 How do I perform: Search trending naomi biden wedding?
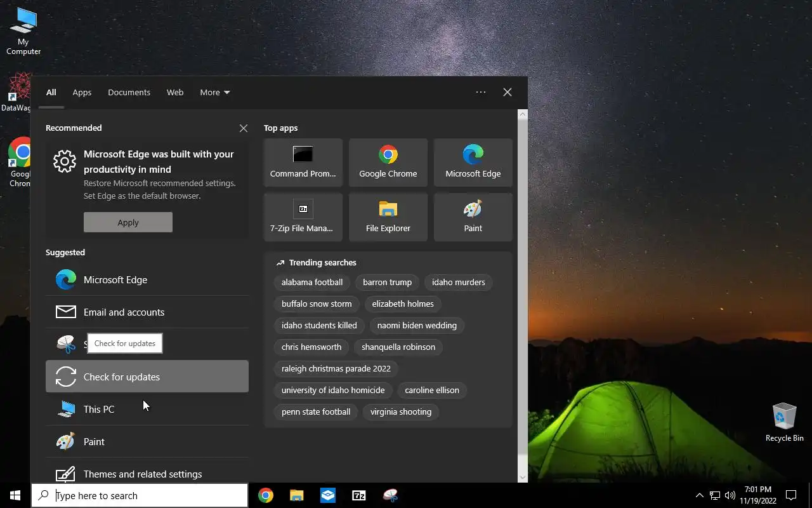pyautogui.click(x=417, y=325)
